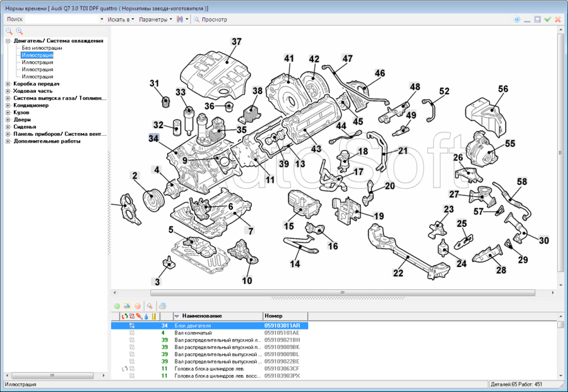
Task: Expand the Коробка передач node
Action: click(x=8, y=84)
